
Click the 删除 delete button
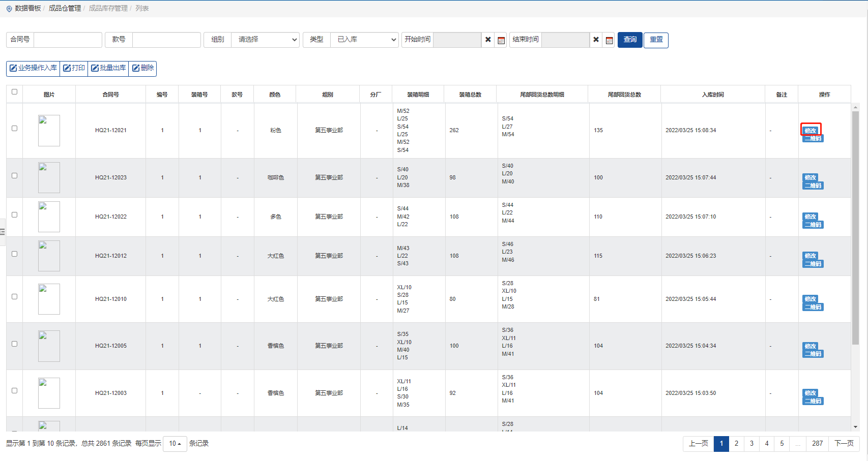click(x=142, y=68)
